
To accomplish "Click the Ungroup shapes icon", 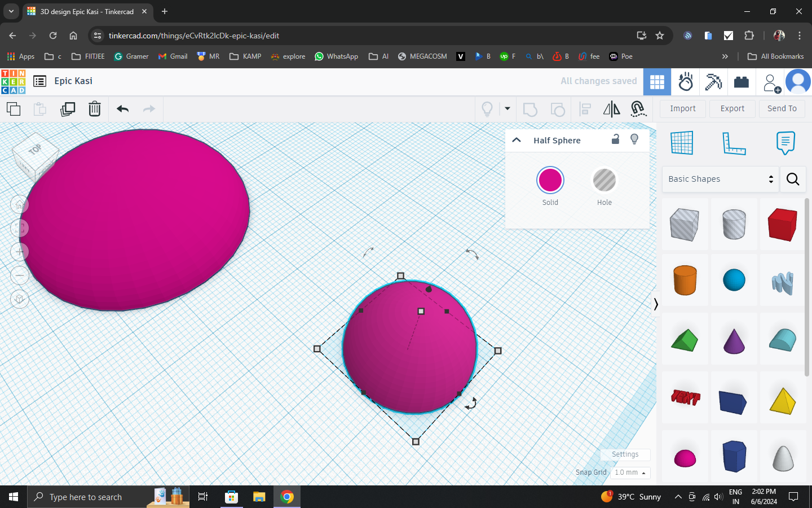I will click(x=558, y=110).
